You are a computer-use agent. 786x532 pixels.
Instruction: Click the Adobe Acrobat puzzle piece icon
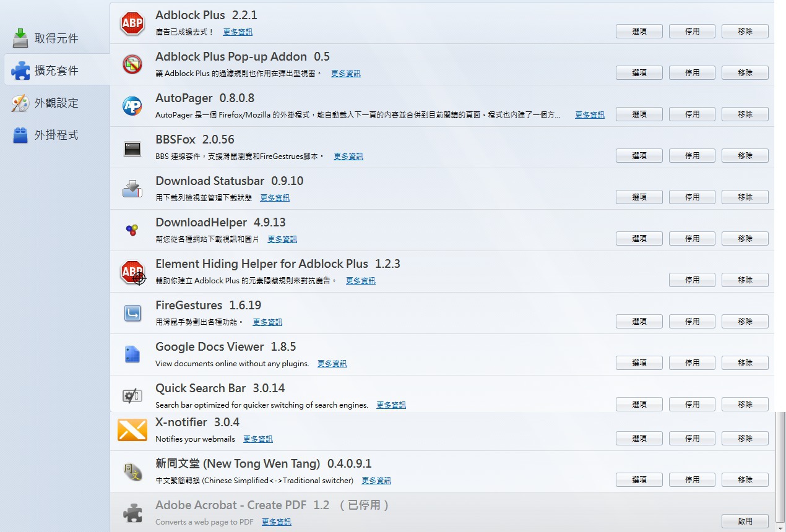click(132, 513)
